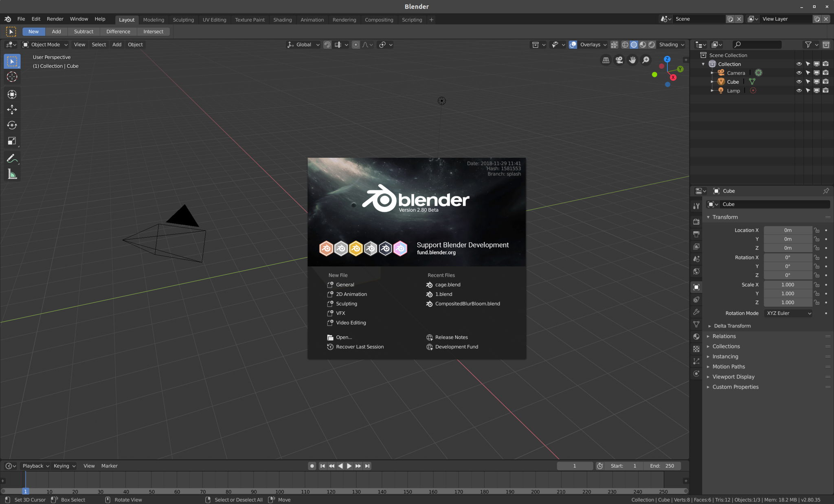This screenshot has height=504, width=834.
Task: Select the Move tool
Action: (12, 109)
